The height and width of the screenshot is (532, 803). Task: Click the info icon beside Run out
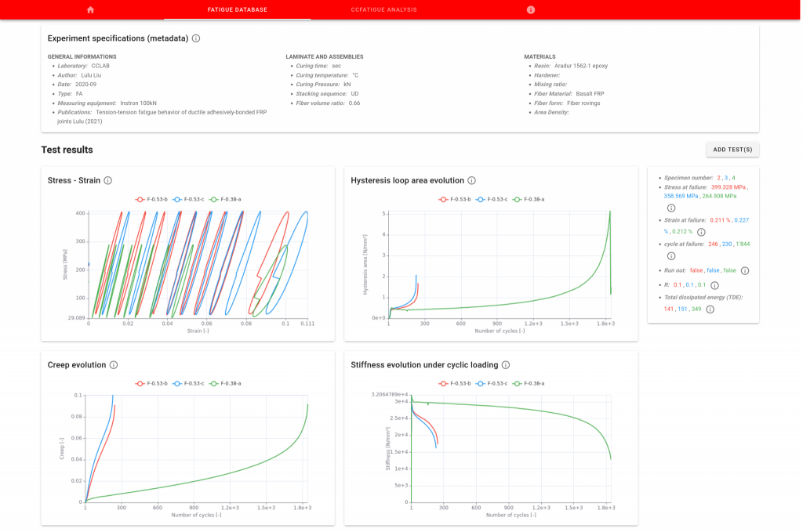744,270
